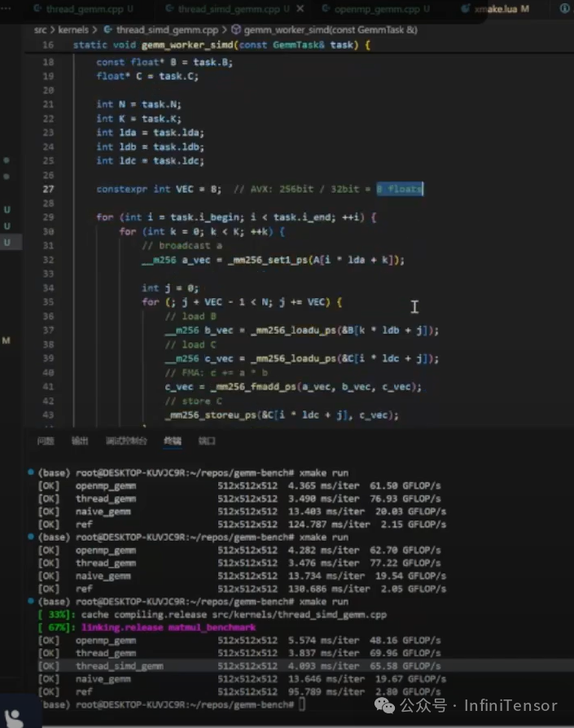This screenshot has height=728, width=574.
Task: Click the xmake.lua tab file icon
Action: coord(465,8)
